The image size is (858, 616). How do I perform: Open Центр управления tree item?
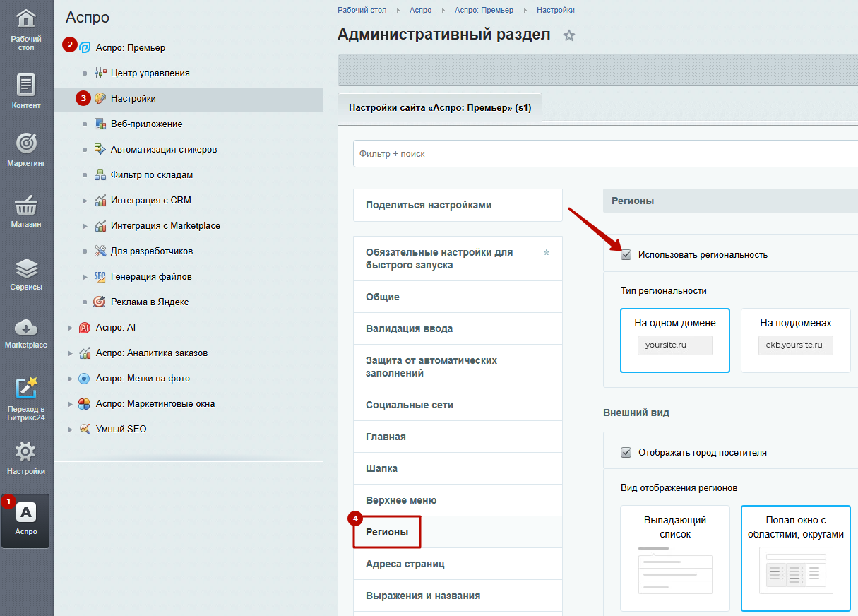coord(150,73)
